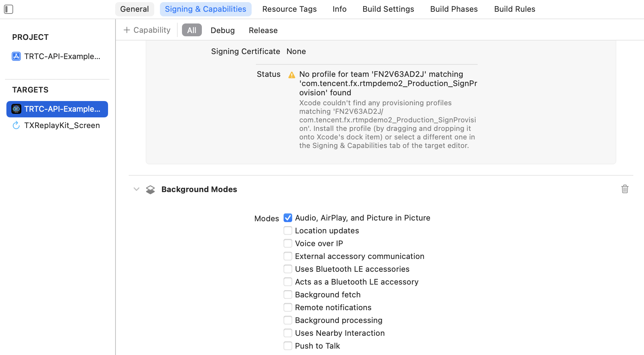The height and width of the screenshot is (355, 644).
Task: Check Remote notifications mode
Action: [x=288, y=307]
